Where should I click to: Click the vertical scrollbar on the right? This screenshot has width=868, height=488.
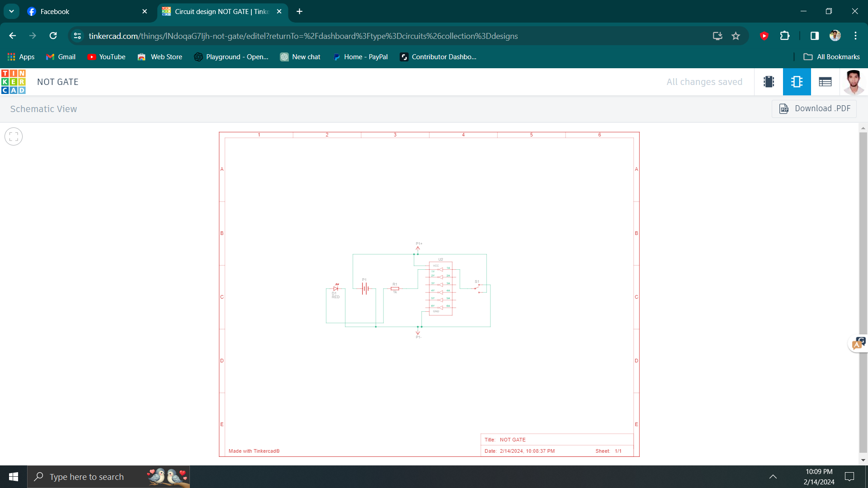tap(863, 226)
